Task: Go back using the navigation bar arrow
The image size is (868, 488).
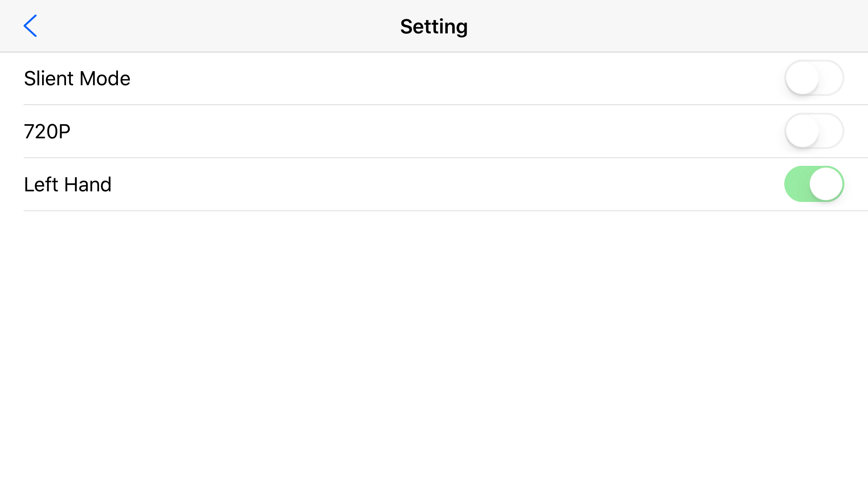Action: [30, 26]
